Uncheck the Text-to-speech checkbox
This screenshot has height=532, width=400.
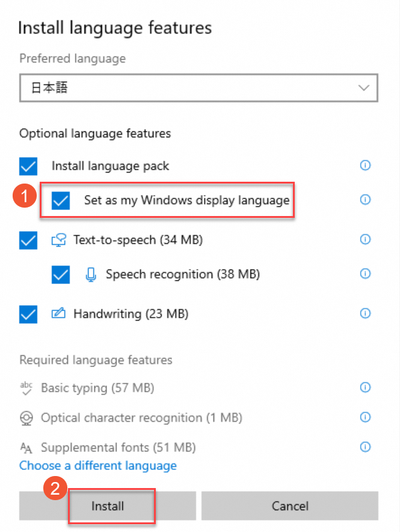point(28,240)
